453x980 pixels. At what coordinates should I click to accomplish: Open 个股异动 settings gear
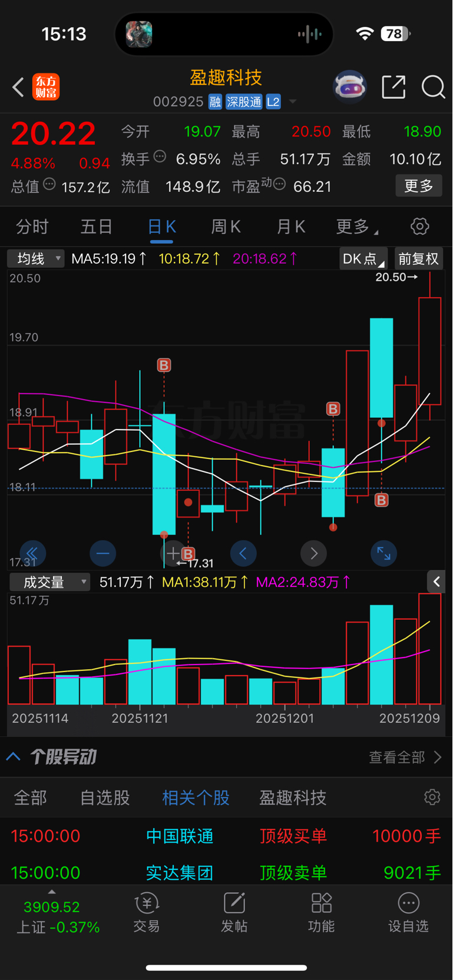pos(432,797)
